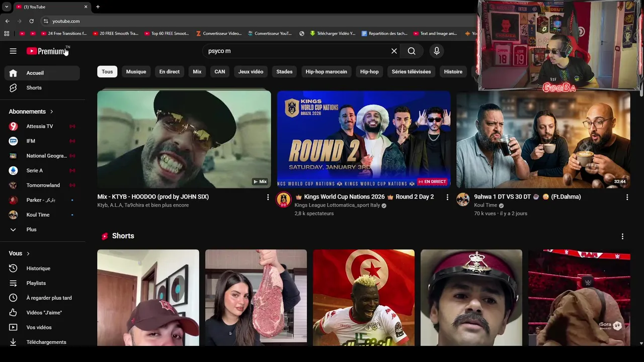Go back in browser history
Image resolution: width=644 pixels, height=362 pixels.
(x=7, y=21)
